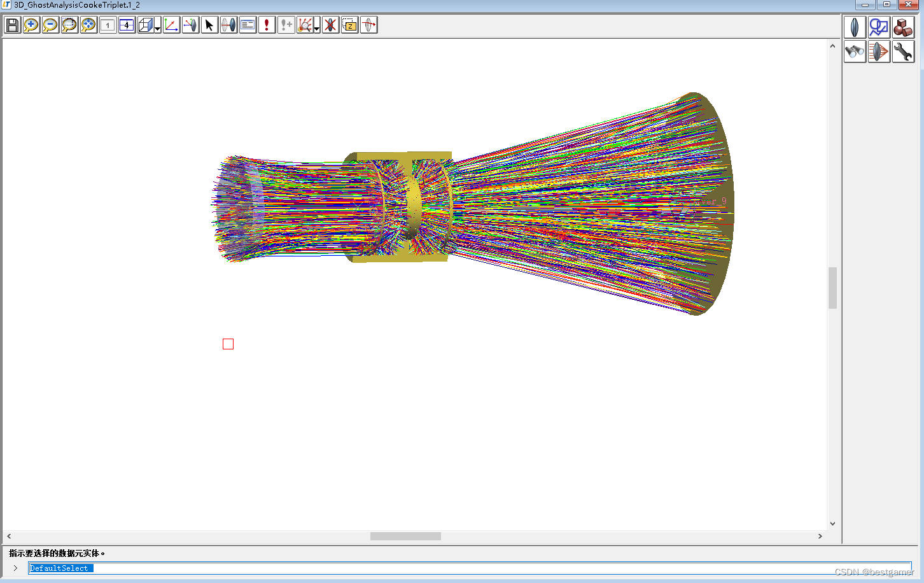The height and width of the screenshot is (583, 924).
Task: Click the wrench tools icon
Action: (903, 52)
